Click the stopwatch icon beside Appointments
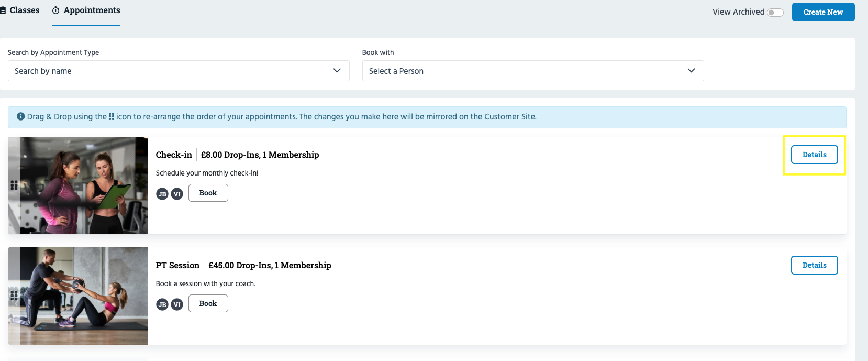The width and height of the screenshot is (868, 361). 55,10
